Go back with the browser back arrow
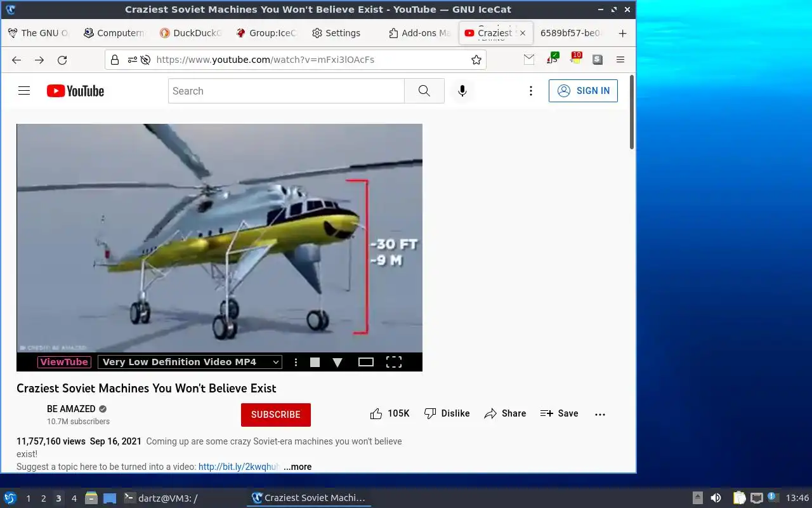The image size is (812, 508). pos(16,60)
